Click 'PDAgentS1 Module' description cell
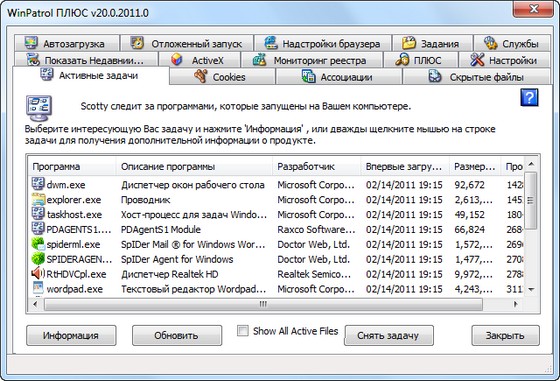Screen dimensions: 560x381 [161, 229]
